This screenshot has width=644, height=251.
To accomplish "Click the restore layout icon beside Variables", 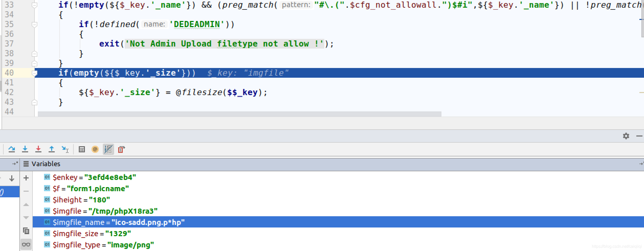I will (x=15, y=164).
